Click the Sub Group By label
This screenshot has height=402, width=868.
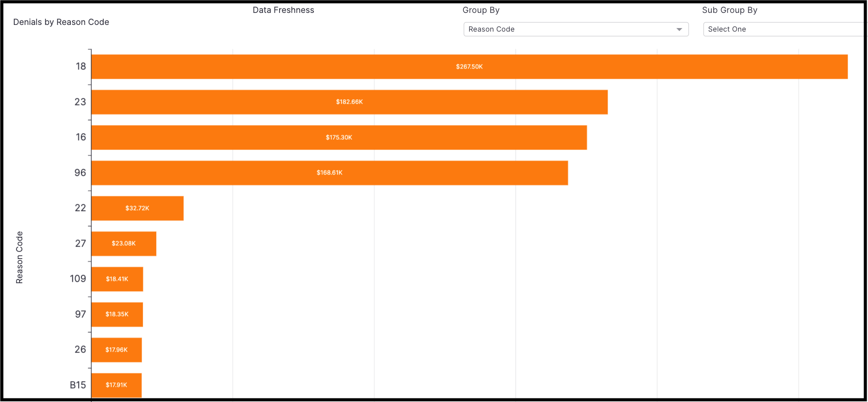[x=730, y=10]
